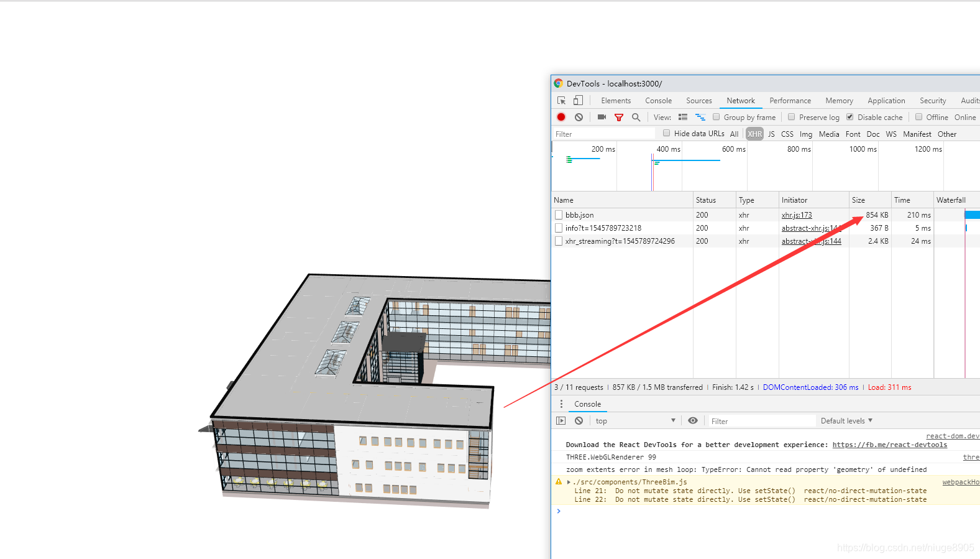Open the Application tab
Viewport: 980px width, 559px height.
[x=886, y=101]
